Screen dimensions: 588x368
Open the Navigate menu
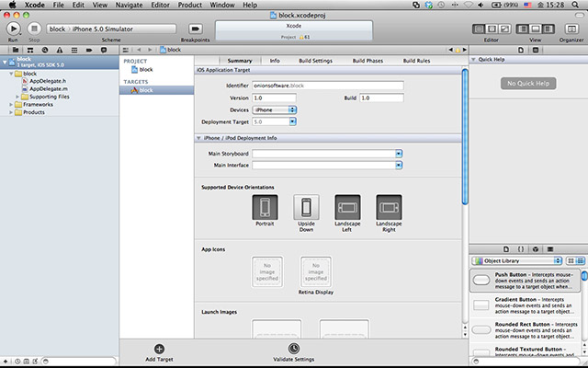(x=129, y=5)
